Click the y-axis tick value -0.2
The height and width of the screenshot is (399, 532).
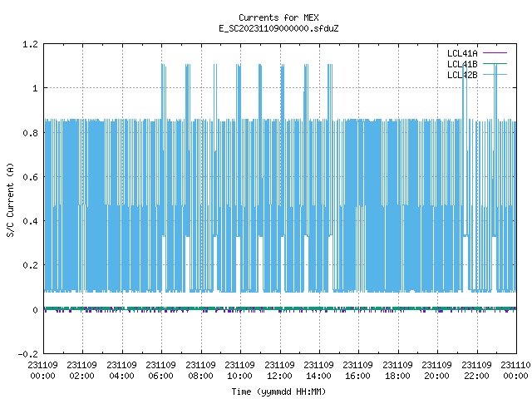click(27, 354)
